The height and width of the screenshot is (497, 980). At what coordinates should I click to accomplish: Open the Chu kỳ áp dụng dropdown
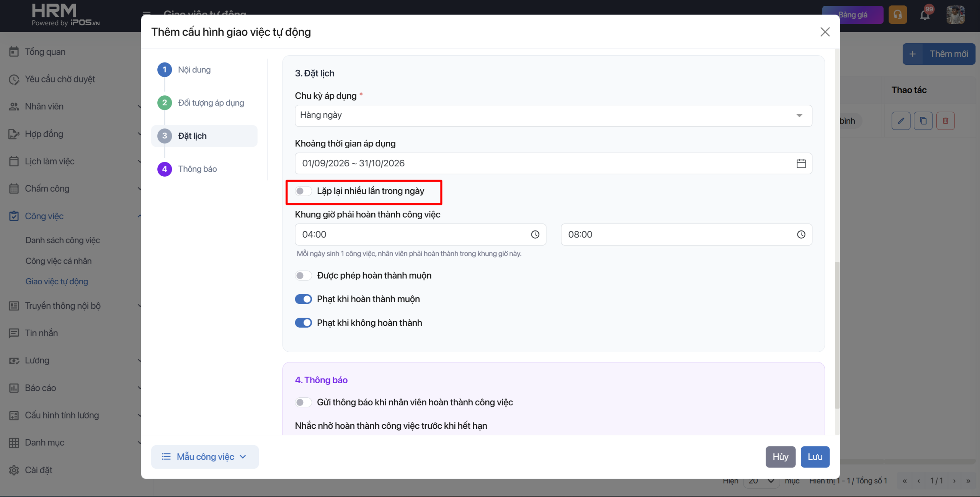[553, 116]
